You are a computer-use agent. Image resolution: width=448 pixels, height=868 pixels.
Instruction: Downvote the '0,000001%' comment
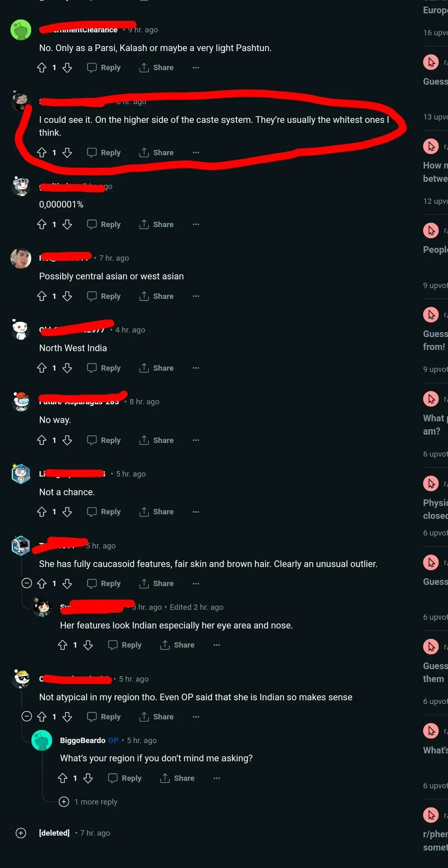pos(67,225)
